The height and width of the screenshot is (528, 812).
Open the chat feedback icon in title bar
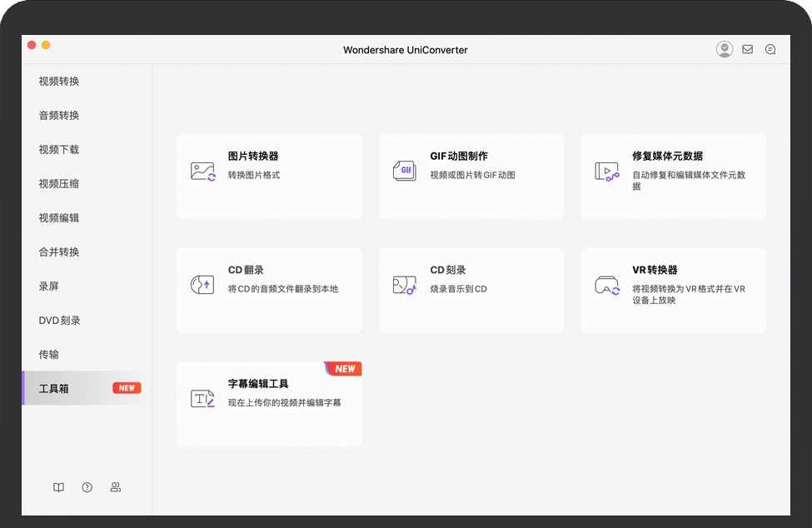(770, 50)
